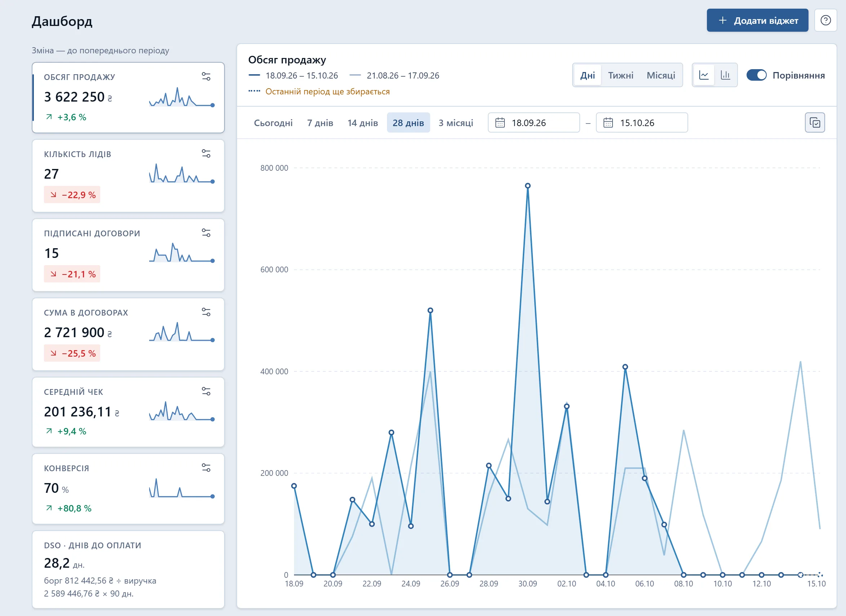Choose the 14 днів period preset
The image size is (846, 616).
pos(362,123)
